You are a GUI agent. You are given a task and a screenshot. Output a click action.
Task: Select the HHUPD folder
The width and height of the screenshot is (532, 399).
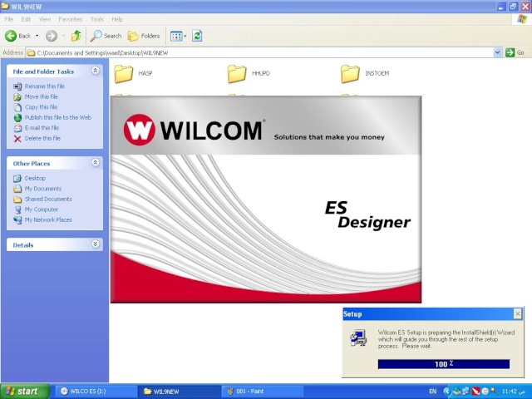pos(249,74)
